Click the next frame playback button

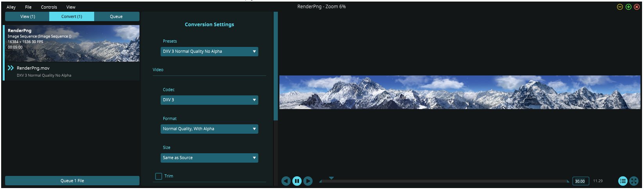pos(308,181)
